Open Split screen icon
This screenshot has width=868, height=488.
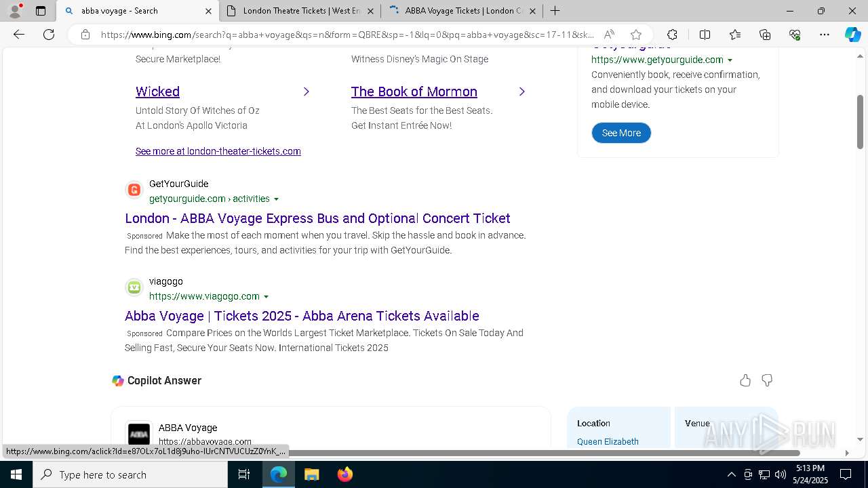pyautogui.click(x=705, y=35)
